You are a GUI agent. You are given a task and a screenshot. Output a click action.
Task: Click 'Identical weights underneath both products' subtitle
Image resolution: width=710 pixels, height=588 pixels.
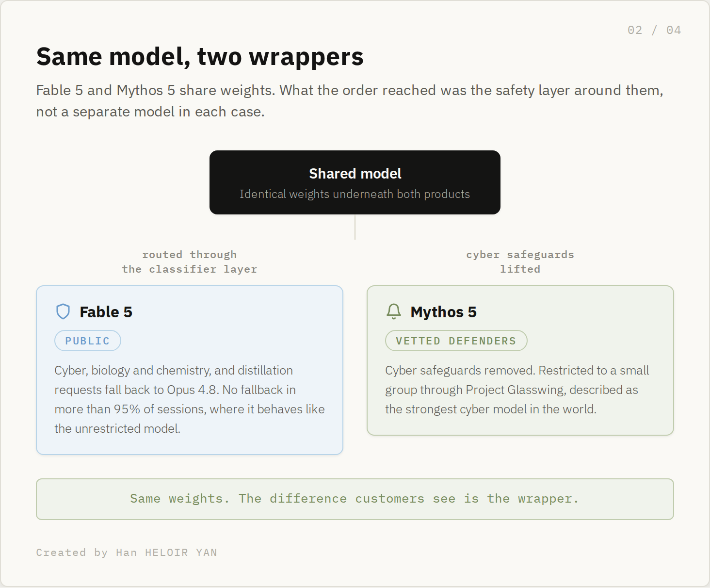pyautogui.click(x=355, y=194)
